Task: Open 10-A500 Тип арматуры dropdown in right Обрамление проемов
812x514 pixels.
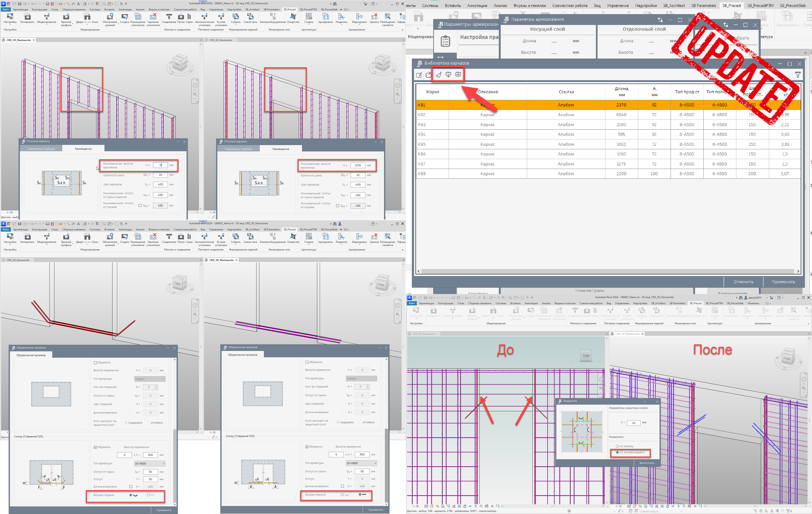Action: click(x=362, y=463)
